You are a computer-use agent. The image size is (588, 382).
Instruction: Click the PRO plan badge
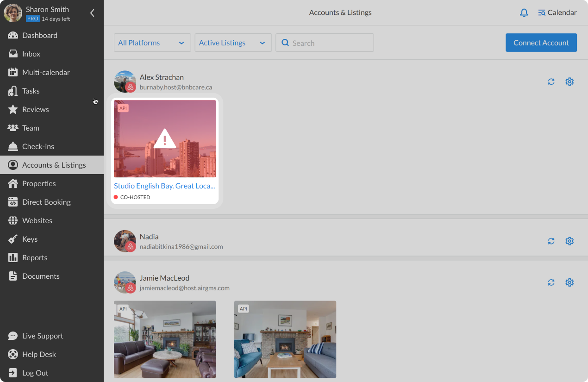32,19
